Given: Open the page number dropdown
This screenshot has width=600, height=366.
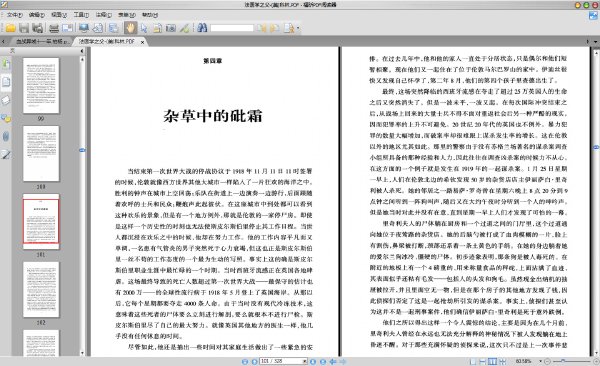Looking at the screenshot, I should coord(305,361).
